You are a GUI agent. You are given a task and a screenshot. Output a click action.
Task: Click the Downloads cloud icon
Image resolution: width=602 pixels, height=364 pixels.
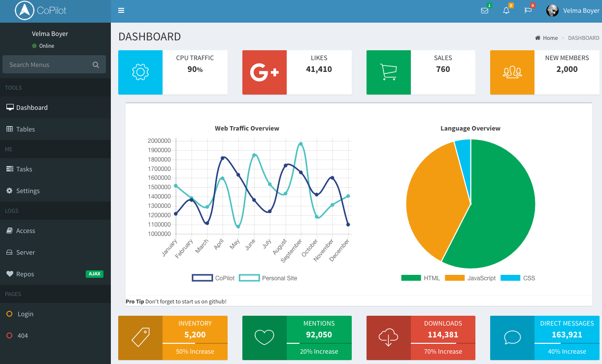pos(389,338)
